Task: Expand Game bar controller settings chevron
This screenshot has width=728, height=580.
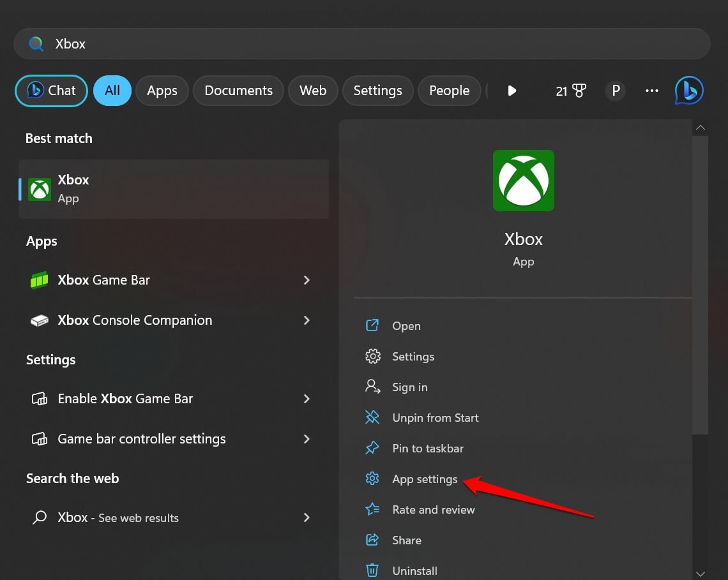Action: [x=307, y=439]
